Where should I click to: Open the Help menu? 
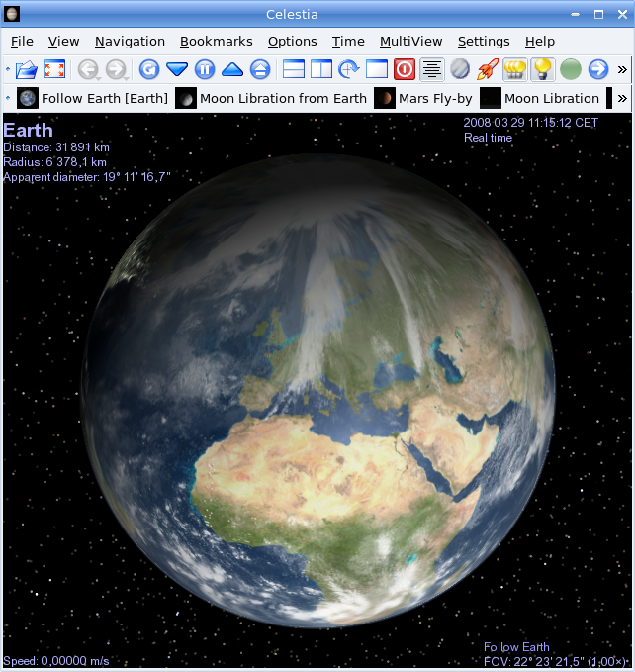click(540, 42)
